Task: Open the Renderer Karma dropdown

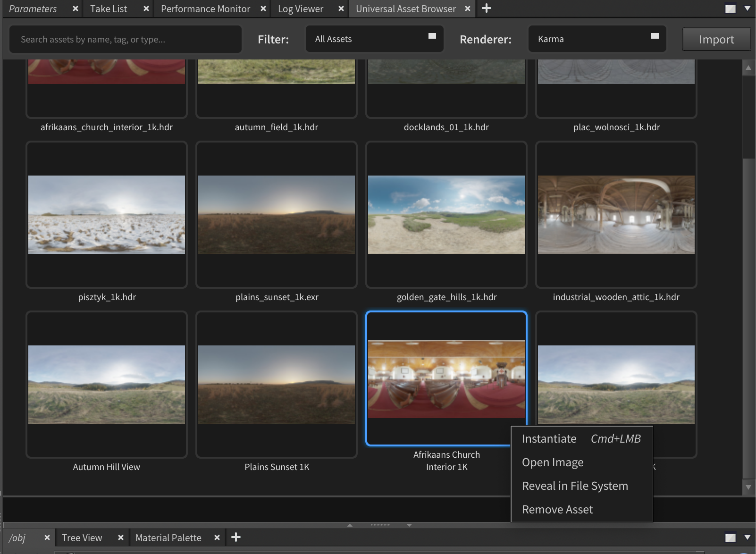Action: pyautogui.click(x=597, y=39)
